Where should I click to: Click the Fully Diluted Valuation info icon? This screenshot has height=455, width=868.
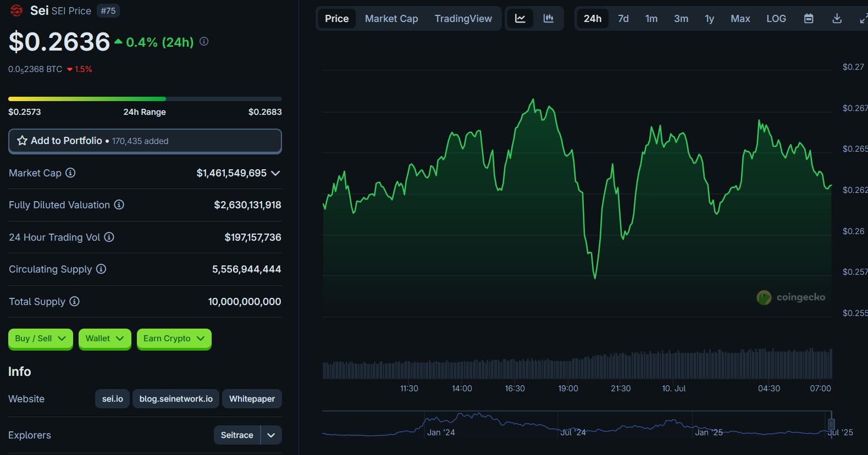[119, 204]
